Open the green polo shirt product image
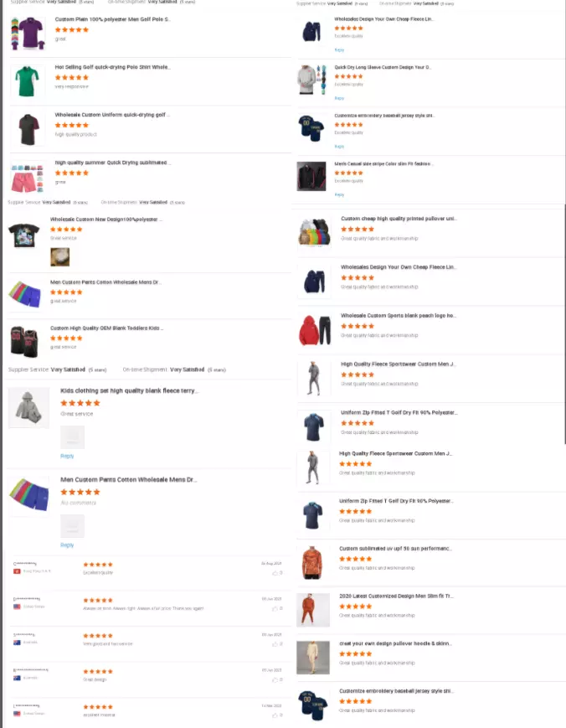Viewport: 566px width, 728px height. click(28, 80)
